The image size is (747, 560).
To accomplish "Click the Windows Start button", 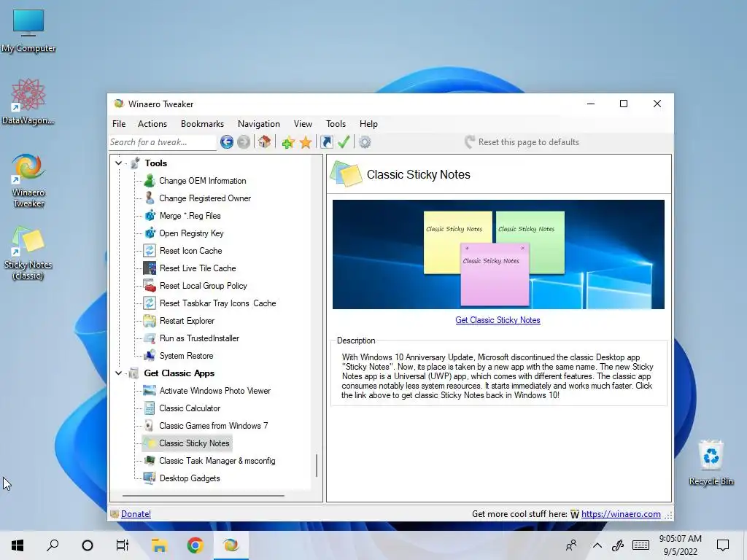I will (x=18, y=545).
